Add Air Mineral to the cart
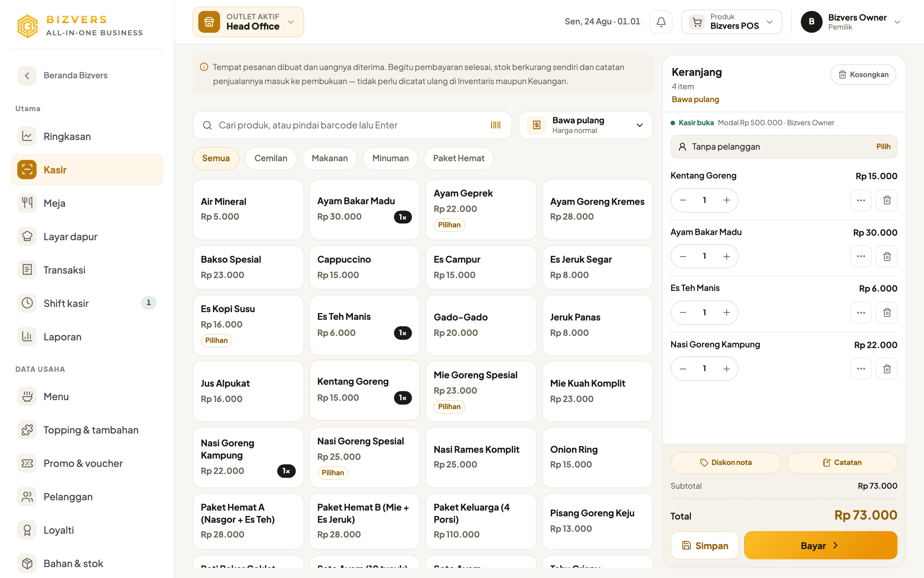The width and height of the screenshot is (924, 578). (x=248, y=209)
